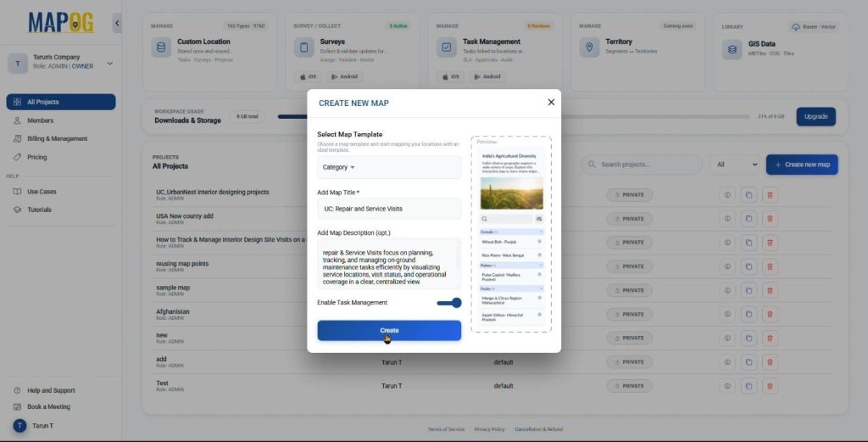Toggle the Enable Task Management switch
Image resolution: width=868 pixels, height=442 pixels.
(x=449, y=303)
